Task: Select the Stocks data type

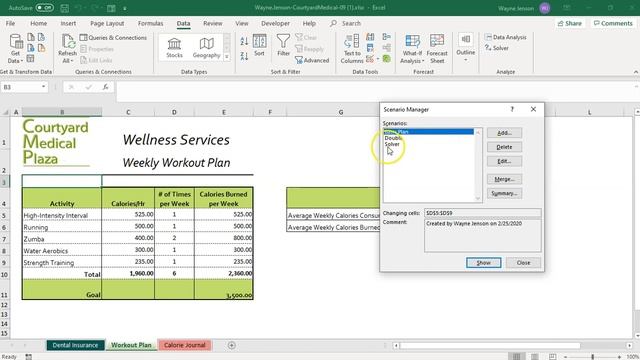Action: tap(174, 48)
